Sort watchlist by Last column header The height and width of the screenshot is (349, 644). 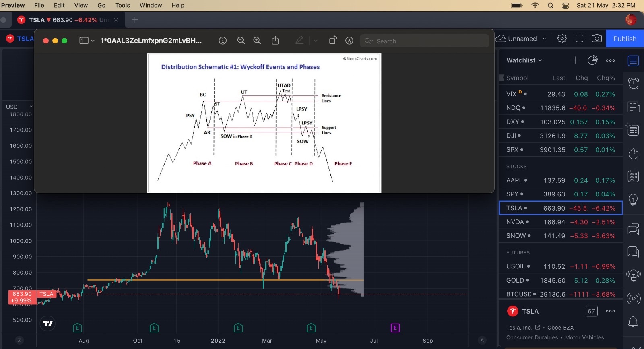pyautogui.click(x=559, y=78)
